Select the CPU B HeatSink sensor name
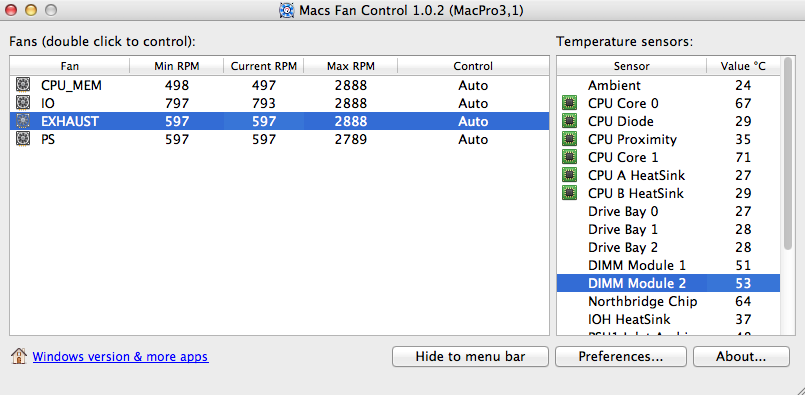 pos(636,193)
